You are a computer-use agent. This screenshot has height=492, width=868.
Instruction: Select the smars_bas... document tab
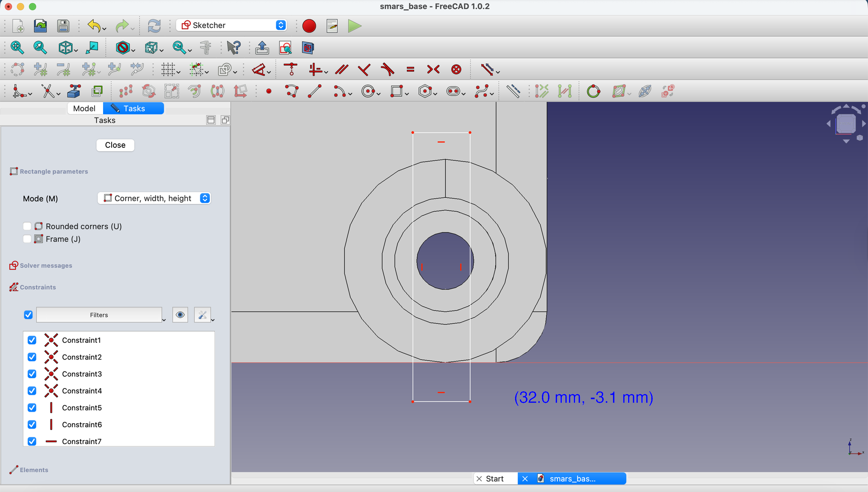[572, 478]
